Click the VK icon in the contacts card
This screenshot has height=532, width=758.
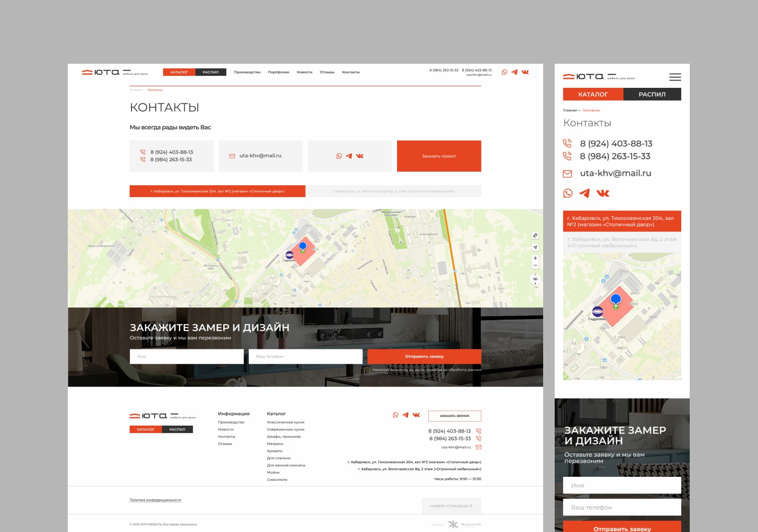[359, 156]
